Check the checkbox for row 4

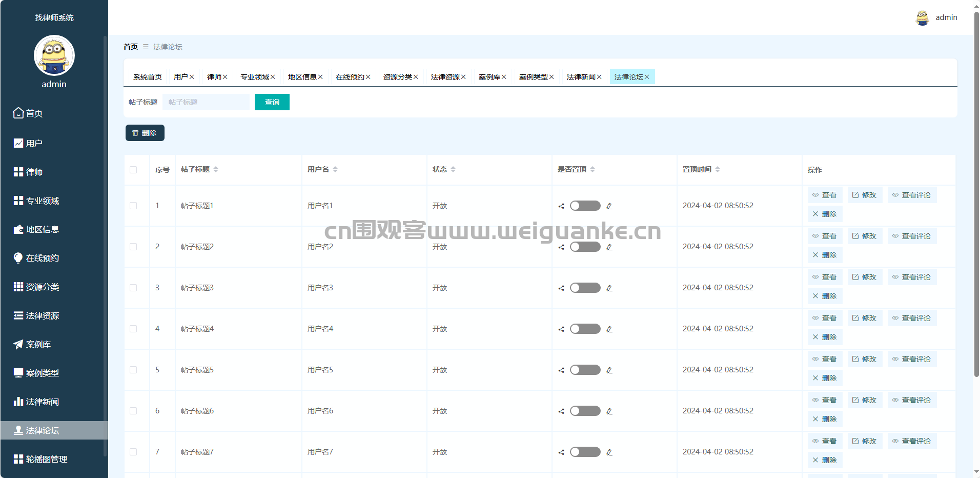(133, 329)
